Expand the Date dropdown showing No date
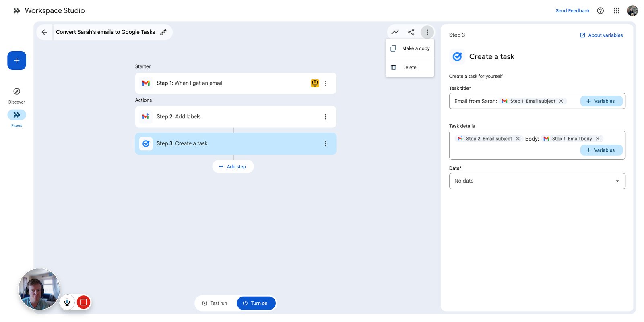The image size is (644, 322). coord(537,181)
